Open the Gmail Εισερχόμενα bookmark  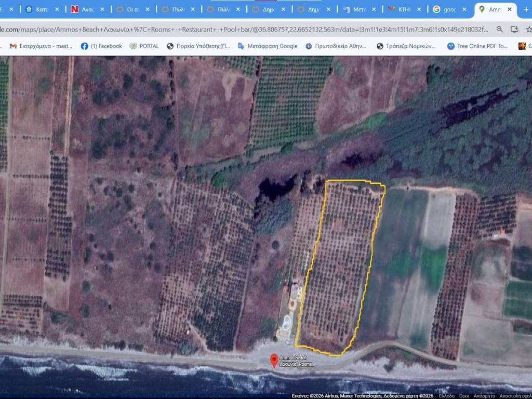click(42, 46)
